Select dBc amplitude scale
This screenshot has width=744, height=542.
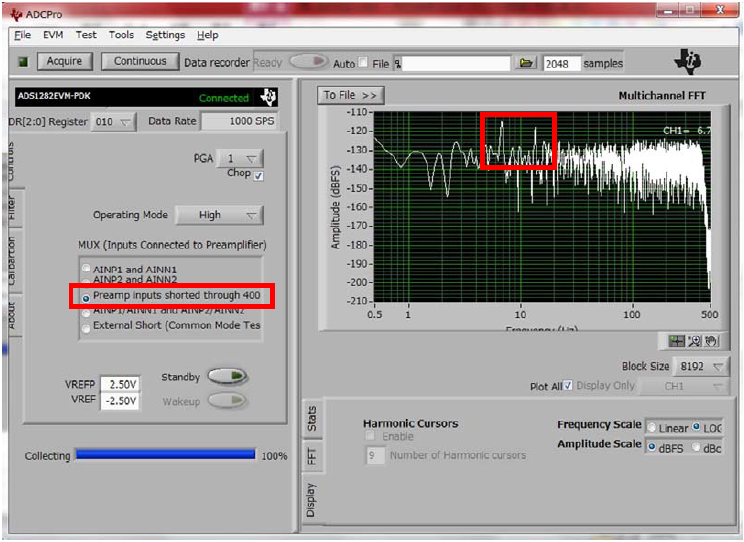point(696,447)
